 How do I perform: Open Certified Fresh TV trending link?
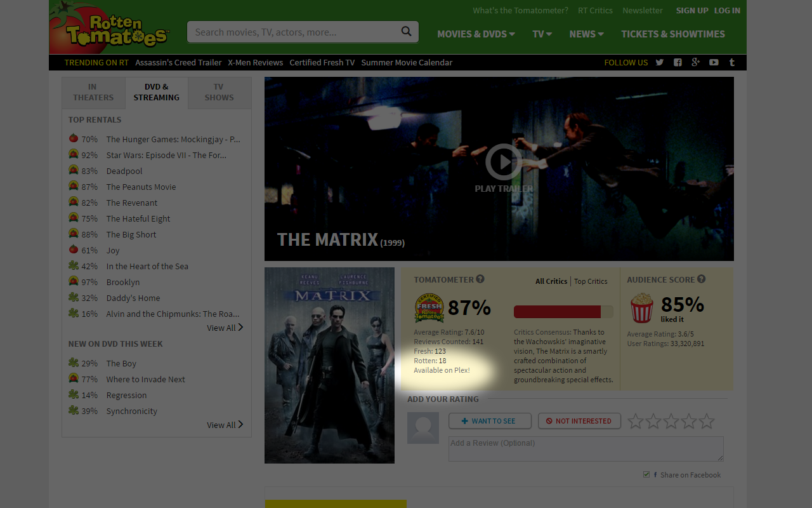pos(322,62)
